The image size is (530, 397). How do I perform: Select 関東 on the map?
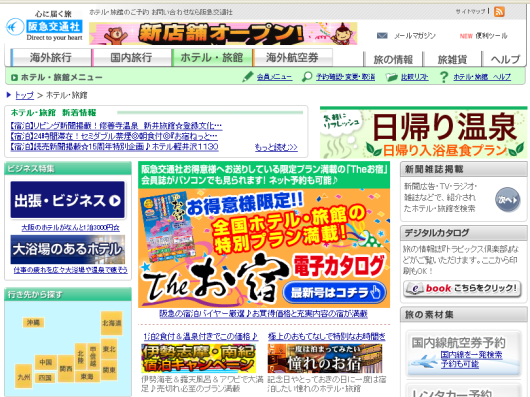click(x=109, y=370)
